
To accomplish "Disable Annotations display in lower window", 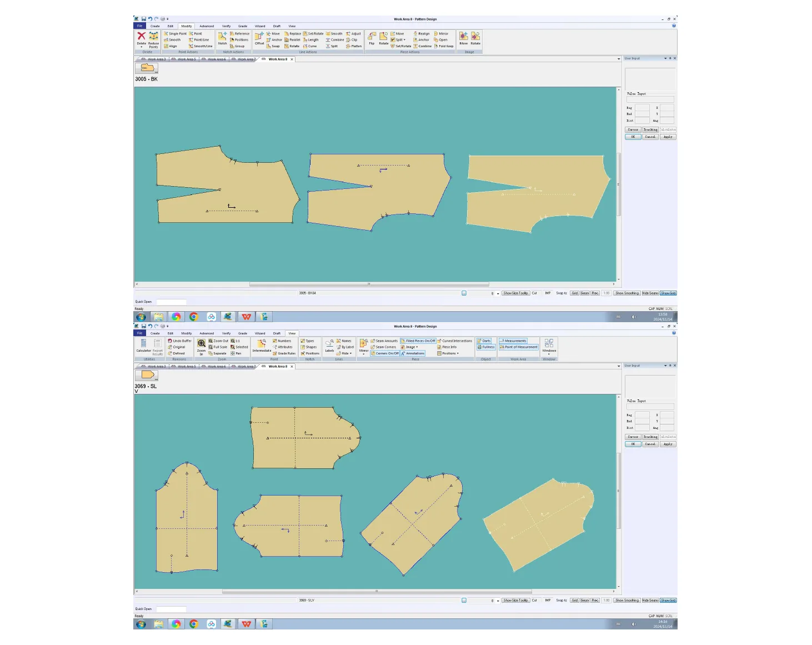I will [x=412, y=353].
